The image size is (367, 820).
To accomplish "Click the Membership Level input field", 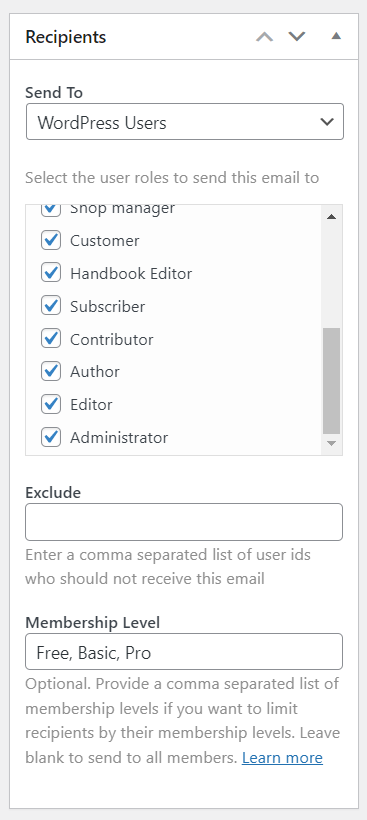I will [184, 652].
